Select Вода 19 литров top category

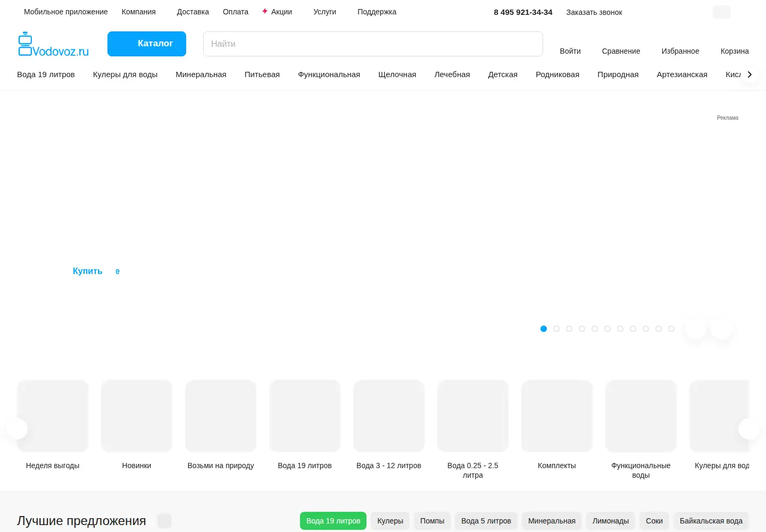pos(46,74)
